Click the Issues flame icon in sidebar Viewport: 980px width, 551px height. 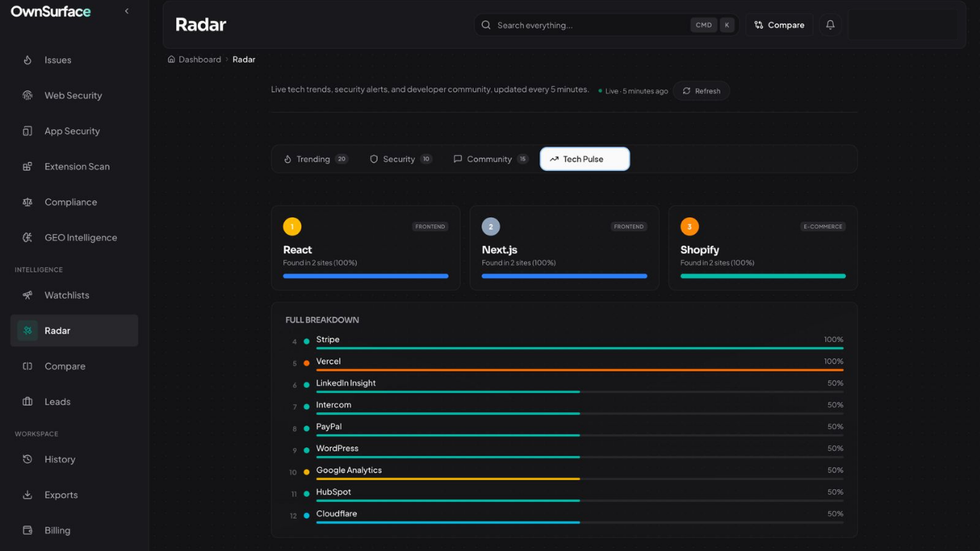(27, 60)
